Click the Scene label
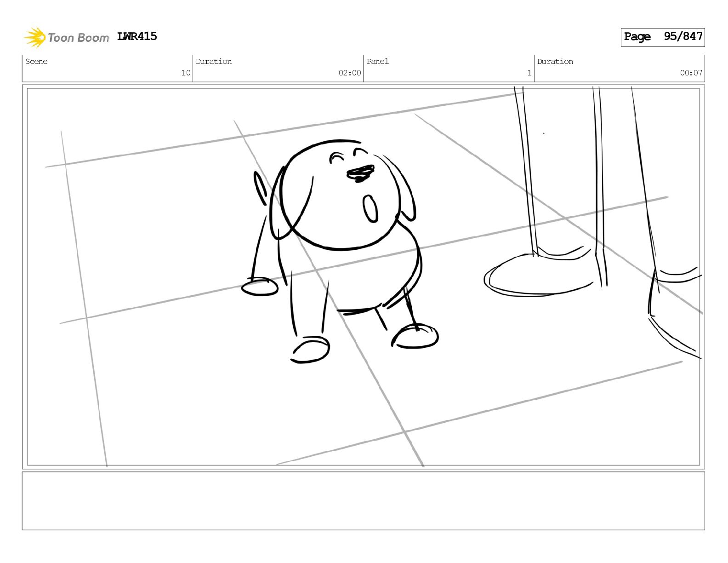728x563 pixels. click(36, 62)
